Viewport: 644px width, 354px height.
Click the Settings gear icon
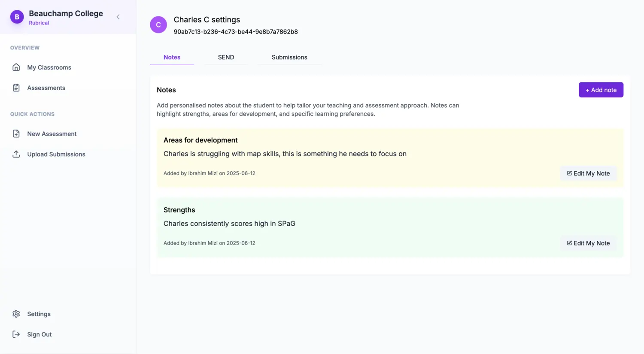tap(16, 314)
